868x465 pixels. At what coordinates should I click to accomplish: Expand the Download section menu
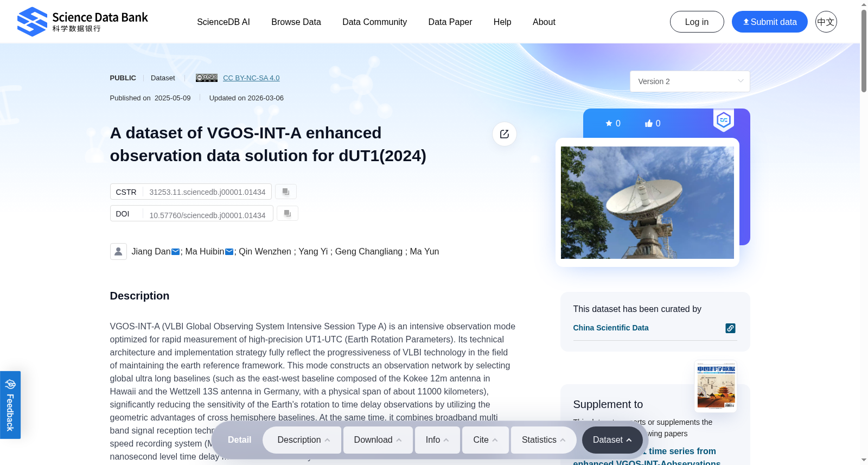coord(378,440)
